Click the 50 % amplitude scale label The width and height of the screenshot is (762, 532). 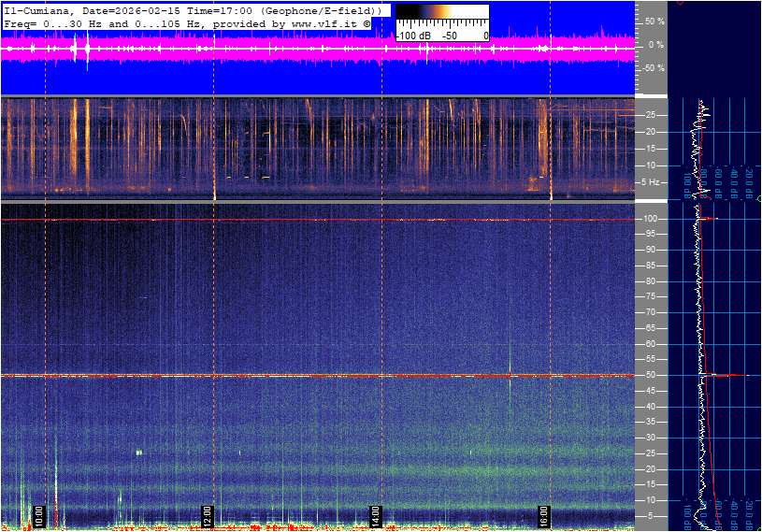(x=654, y=21)
